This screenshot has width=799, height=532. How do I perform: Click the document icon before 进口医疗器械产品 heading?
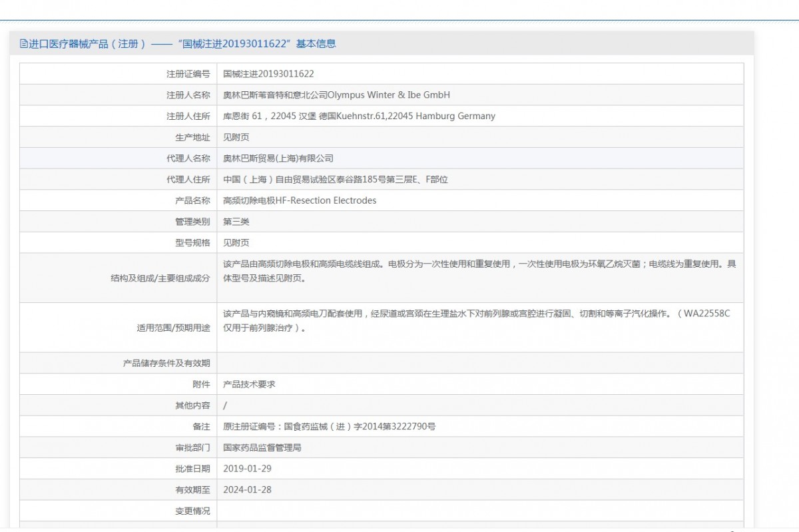[23, 44]
